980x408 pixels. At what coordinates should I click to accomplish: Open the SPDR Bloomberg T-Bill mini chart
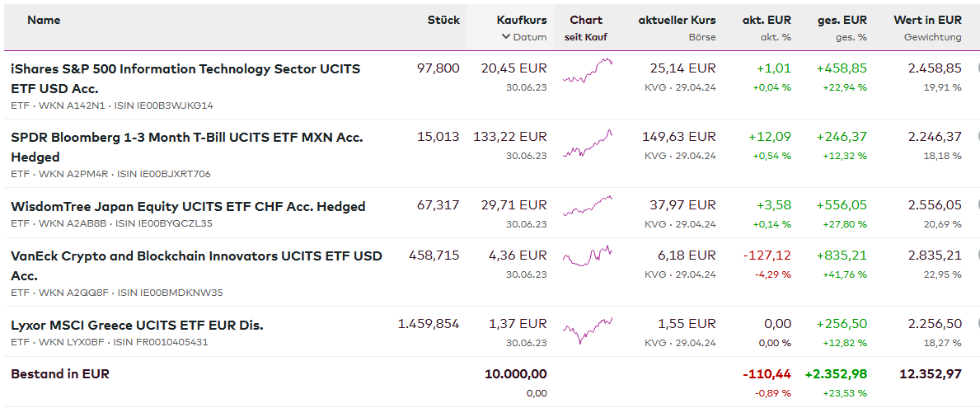pyautogui.click(x=588, y=143)
